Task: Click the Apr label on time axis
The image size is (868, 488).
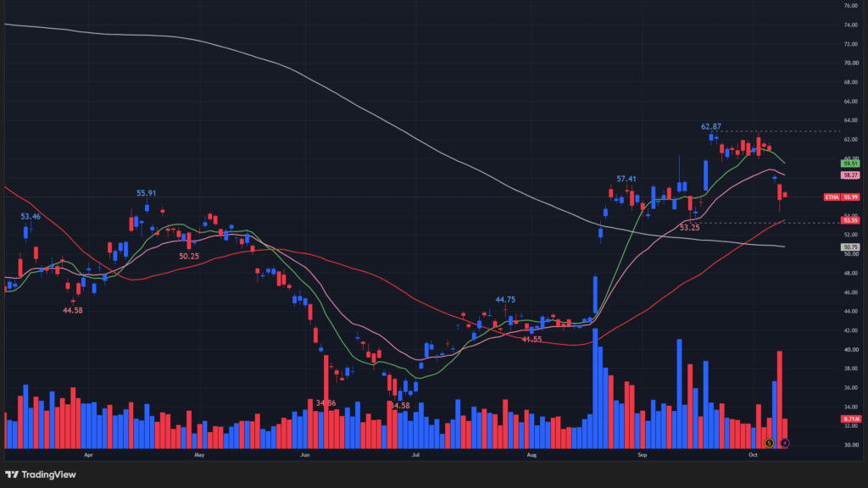Action: [x=88, y=455]
